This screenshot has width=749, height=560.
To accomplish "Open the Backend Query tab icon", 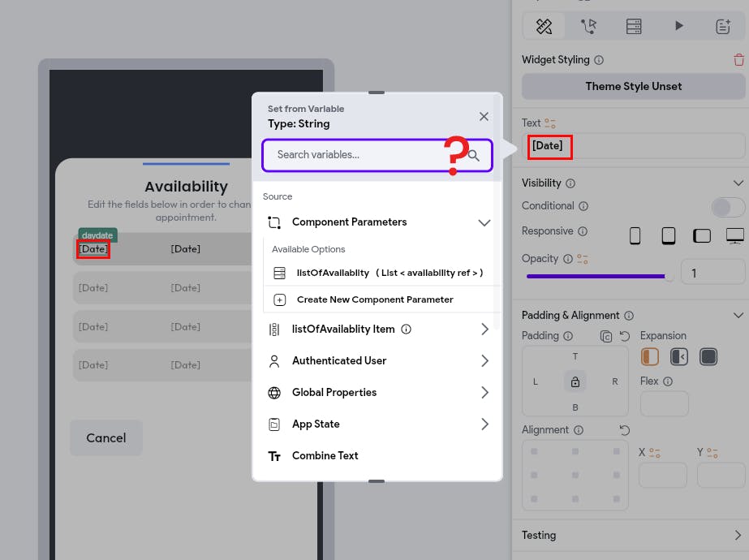I will (x=634, y=26).
